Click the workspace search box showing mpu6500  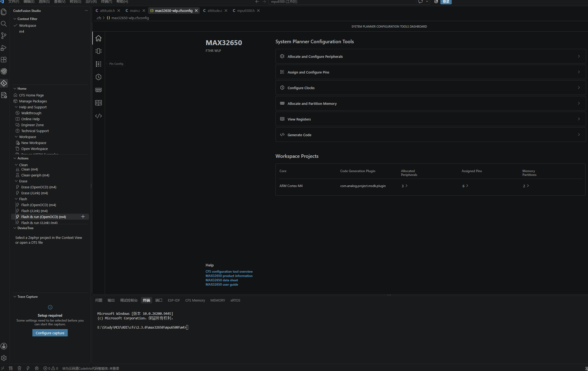tap(342, 2)
